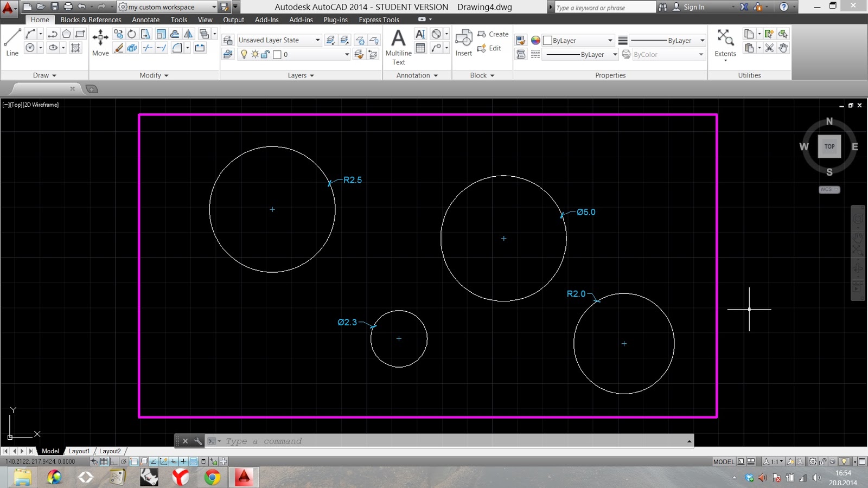Open the AutoCAD application menu logo

[8, 8]
